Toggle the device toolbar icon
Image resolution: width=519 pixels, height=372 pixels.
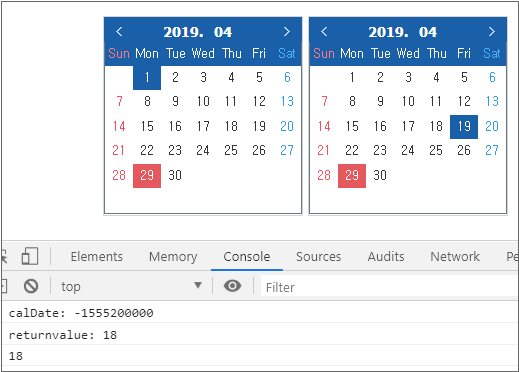click(30, 256)
